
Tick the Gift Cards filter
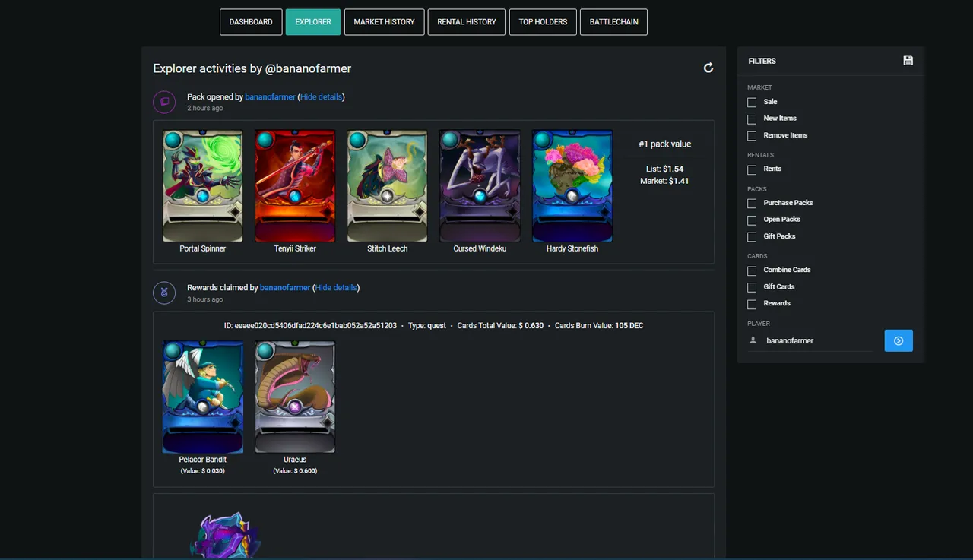coord(752,287)
